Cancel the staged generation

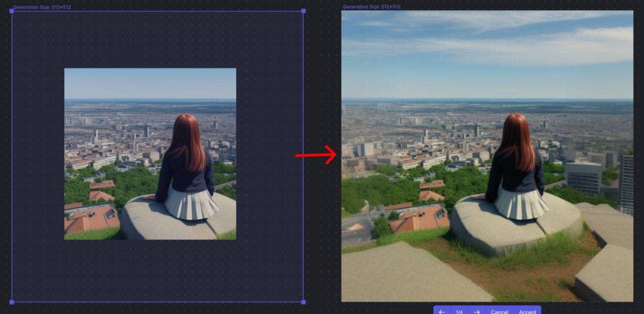pos(499,311)
